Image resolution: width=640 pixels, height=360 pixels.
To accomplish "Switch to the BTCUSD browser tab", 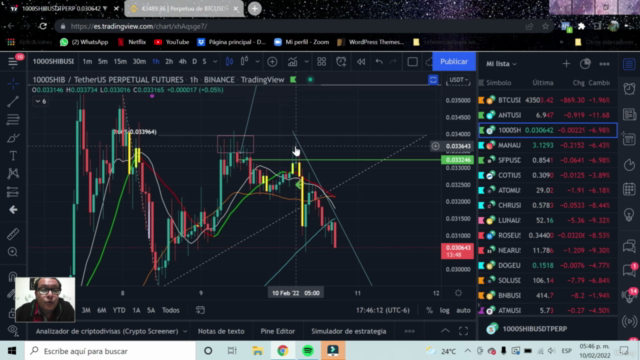I will tap(184, 9).
